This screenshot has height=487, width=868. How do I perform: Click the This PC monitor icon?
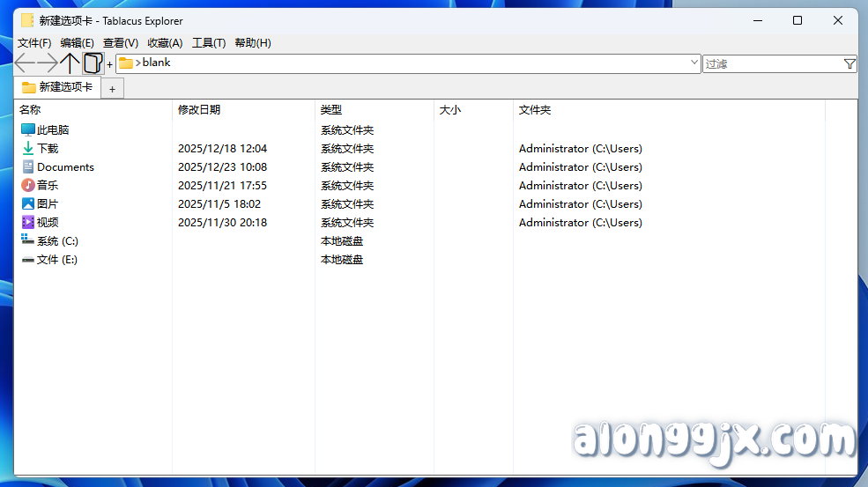click(x=27, y=129)
